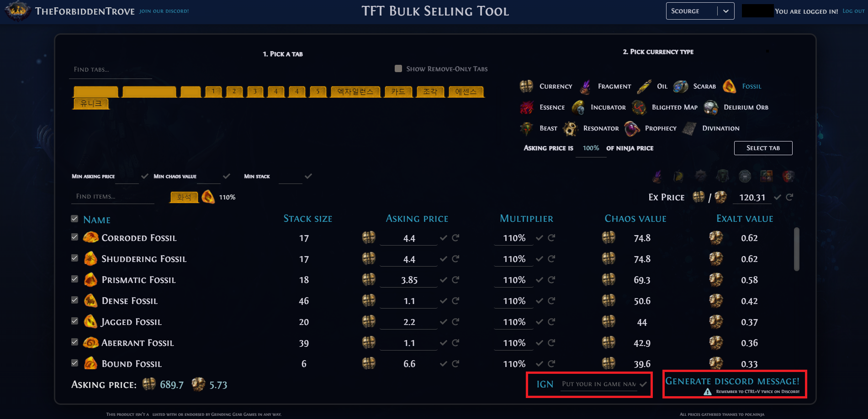Uncheck Dense Fossil row
This screenshot has height=419, width=868.
coord(74,300)
